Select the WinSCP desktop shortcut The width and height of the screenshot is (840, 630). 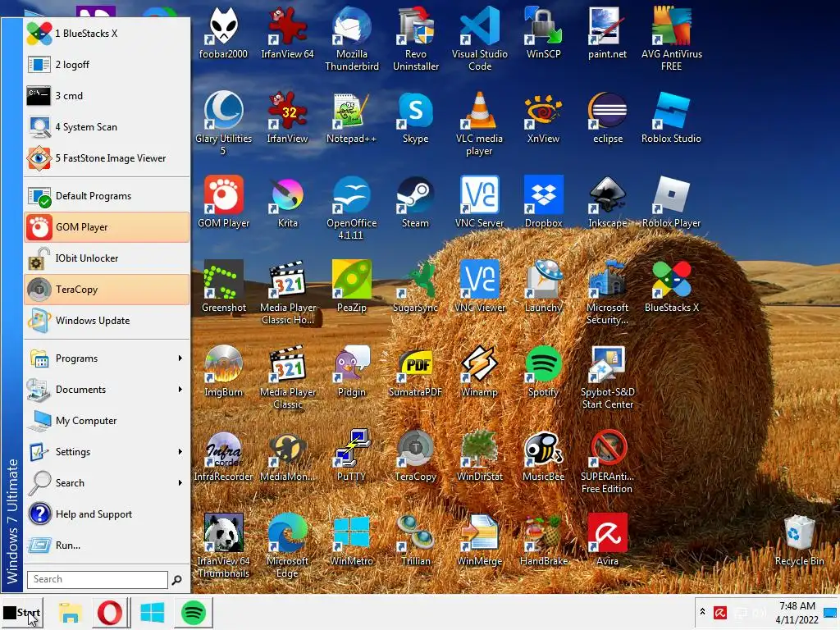[543, 33]
